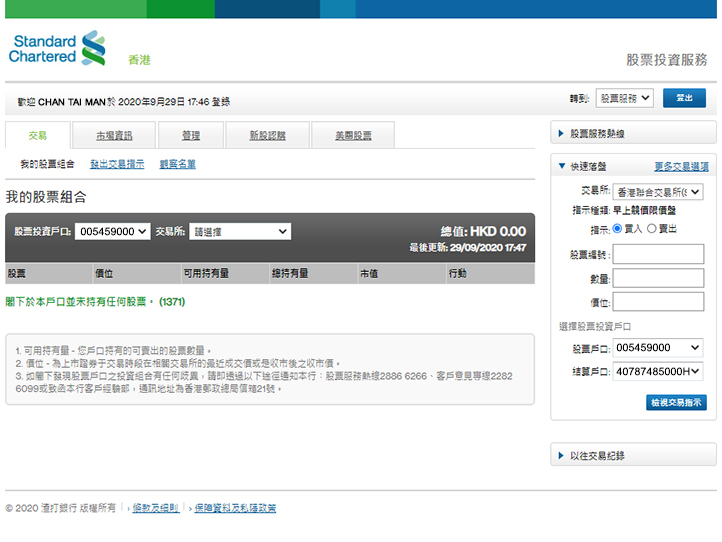The width and height of the screenshot is (722, 542).
Task: Open the 美國股票 tab
Action: (x=352, y=135)
